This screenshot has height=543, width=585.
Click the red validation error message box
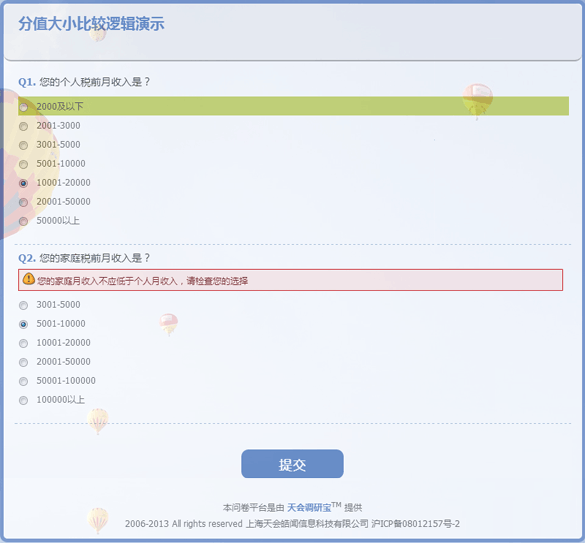click(290, 280)
